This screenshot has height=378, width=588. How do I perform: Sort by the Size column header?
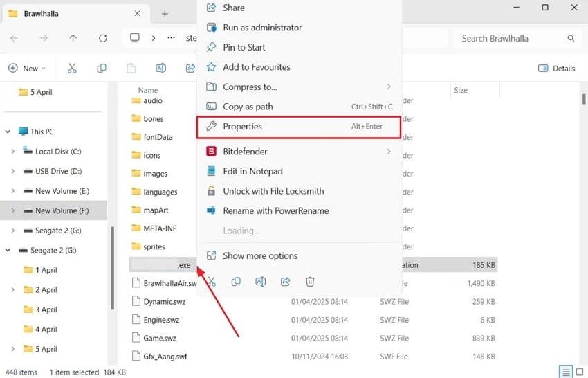[461, 90]
